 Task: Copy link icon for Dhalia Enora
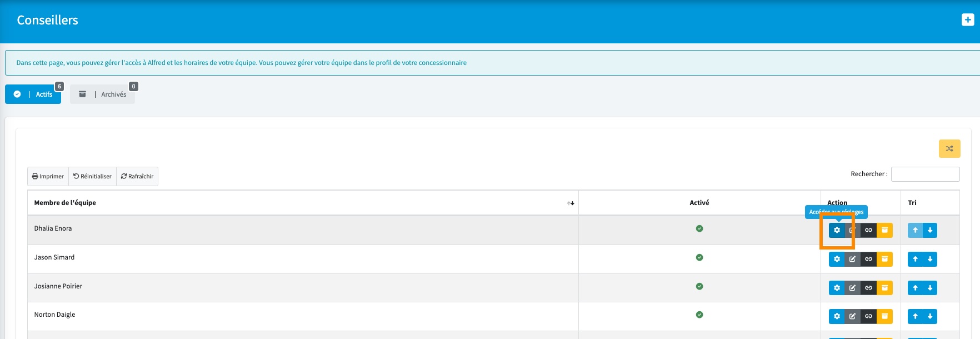868,230
